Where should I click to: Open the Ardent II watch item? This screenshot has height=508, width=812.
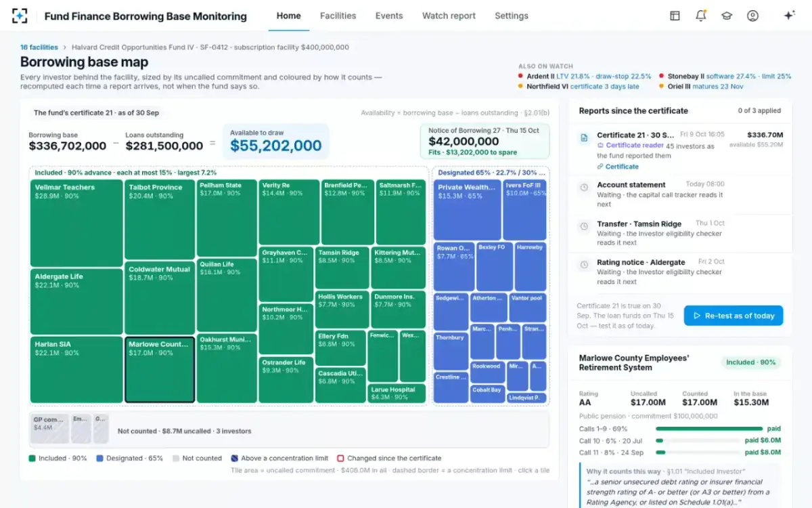coord(584,77)
